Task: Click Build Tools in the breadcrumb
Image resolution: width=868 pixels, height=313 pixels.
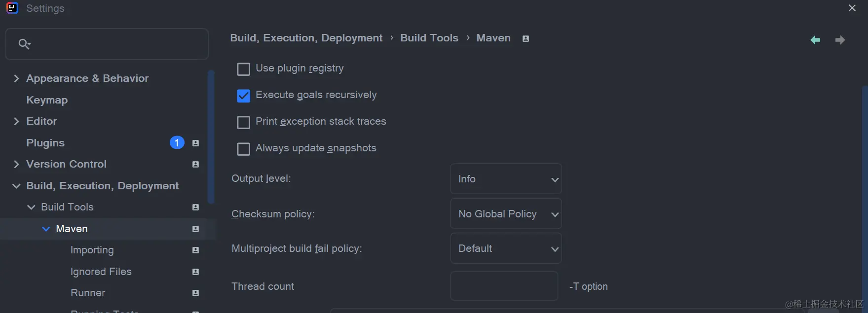Action: tap(429, 38)
